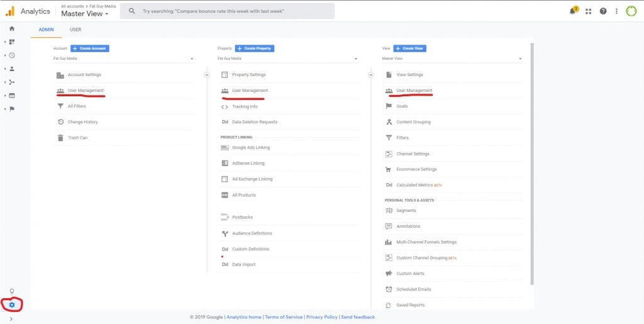Click the Account Settings building icon
The height and width of the screenshot is (324, 644).
60,75
